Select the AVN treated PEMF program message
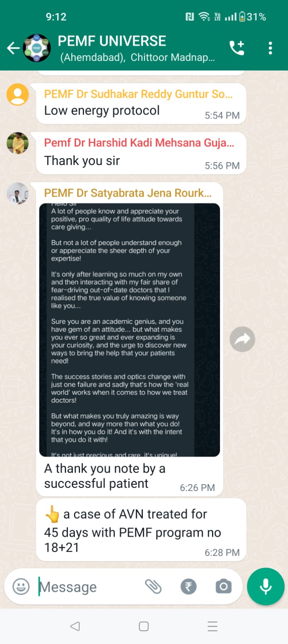This screenshot has height=644, width=288. coord(141,530)
